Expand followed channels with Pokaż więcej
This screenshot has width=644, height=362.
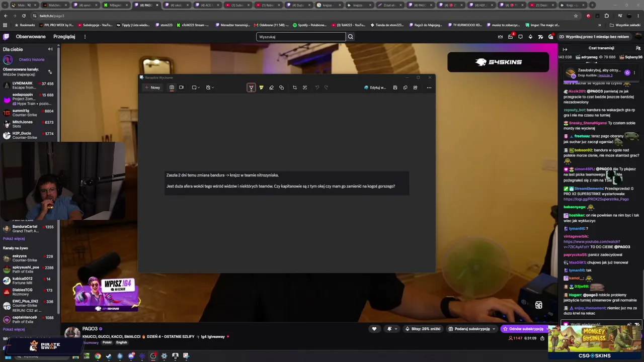point(14,239)
